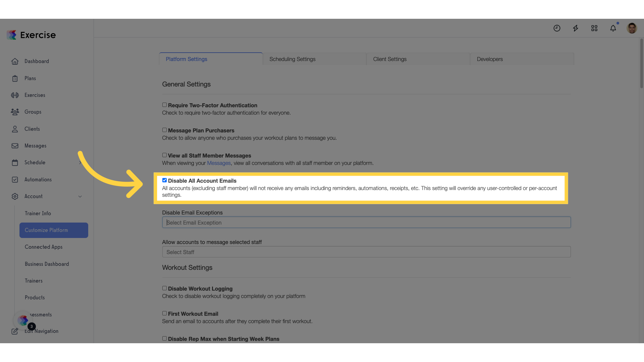644x362 pixels.
Task: Open the Disable Email Exceptions dropdown
Action: pos(366,222)
